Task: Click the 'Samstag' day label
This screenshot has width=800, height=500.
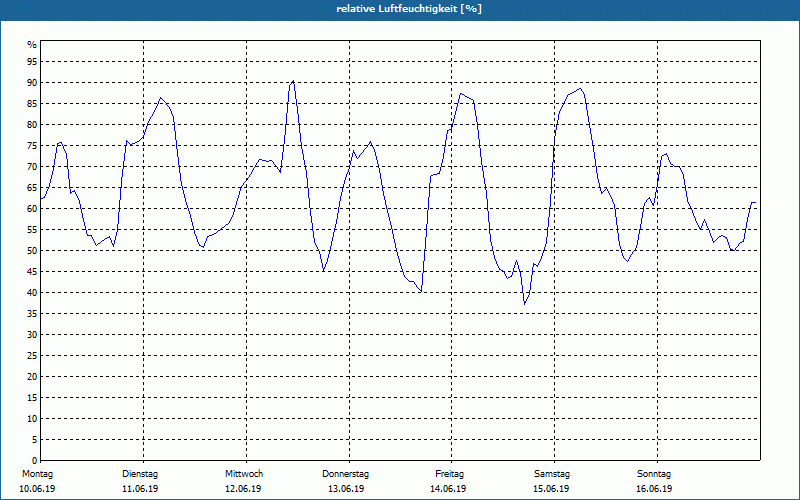Action: (x=552, y=474)
